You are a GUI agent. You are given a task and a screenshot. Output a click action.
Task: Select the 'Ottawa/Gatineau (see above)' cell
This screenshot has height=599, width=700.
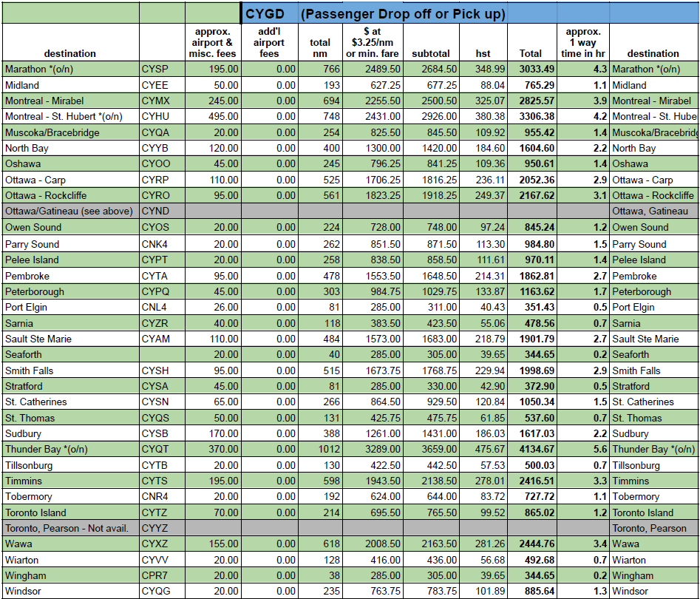[71, 211]
